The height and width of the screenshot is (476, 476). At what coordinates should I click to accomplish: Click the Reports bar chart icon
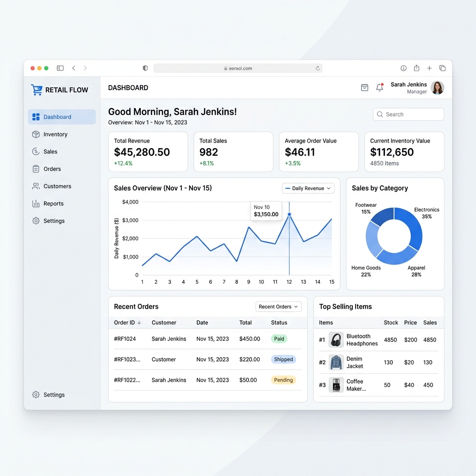[x=36, y=204]
